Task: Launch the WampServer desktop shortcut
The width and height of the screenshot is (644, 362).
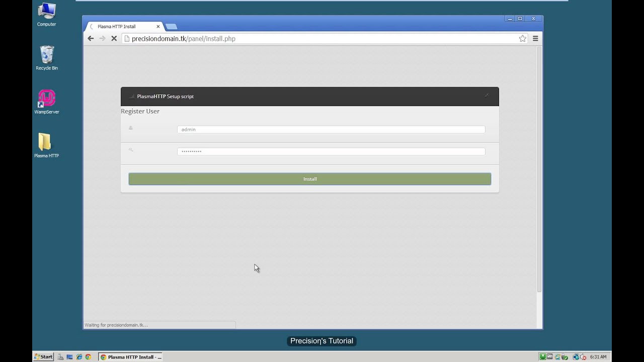Action: (46, 102)
